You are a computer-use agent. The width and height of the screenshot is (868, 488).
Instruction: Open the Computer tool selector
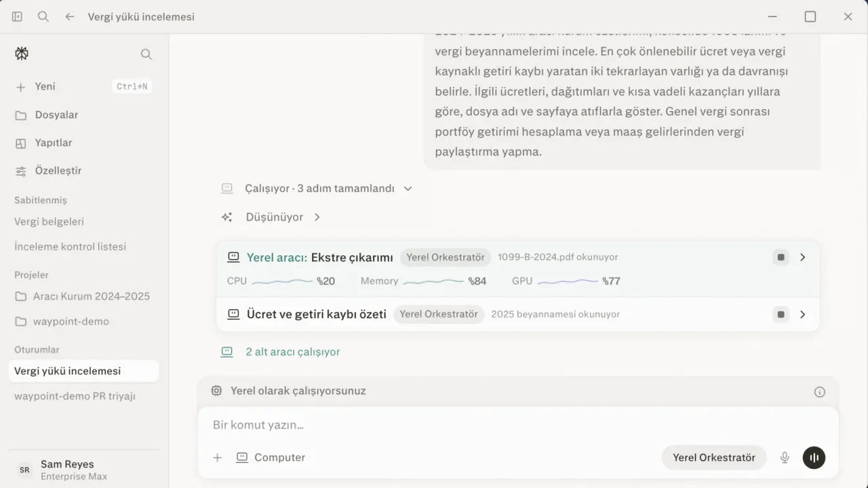271,457
